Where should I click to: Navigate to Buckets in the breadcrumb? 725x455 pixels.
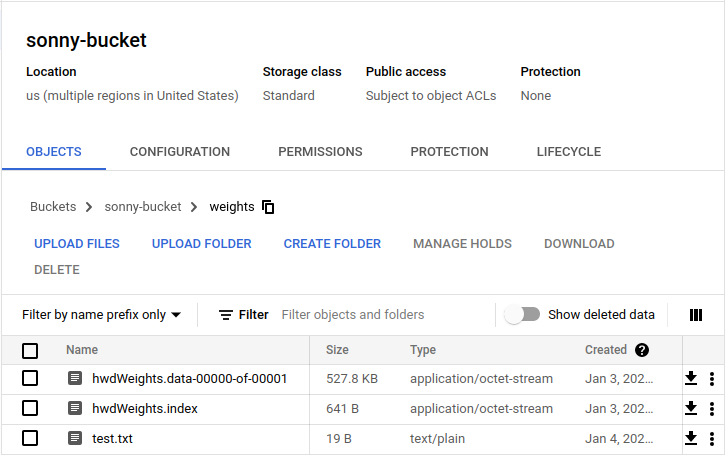53,207
